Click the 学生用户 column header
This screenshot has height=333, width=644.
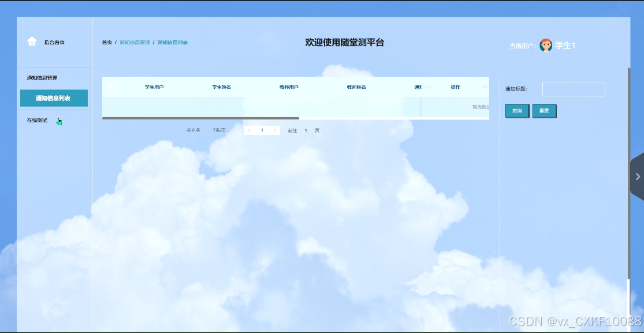(154, 87)
